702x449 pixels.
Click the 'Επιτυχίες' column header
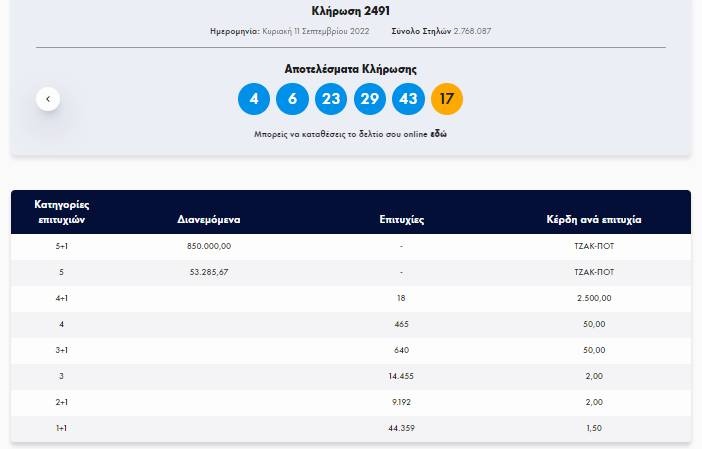pyautogui.click(x=400, y=219)
